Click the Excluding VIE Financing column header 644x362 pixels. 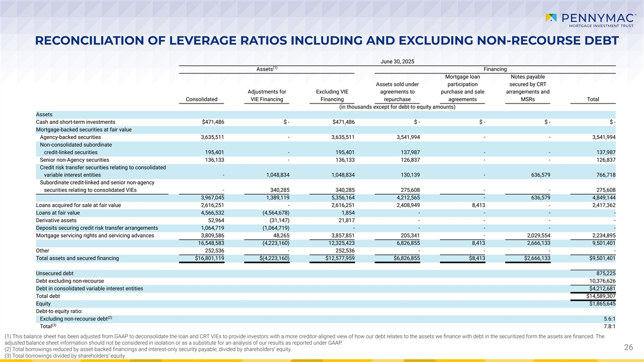tap(332, 95)
